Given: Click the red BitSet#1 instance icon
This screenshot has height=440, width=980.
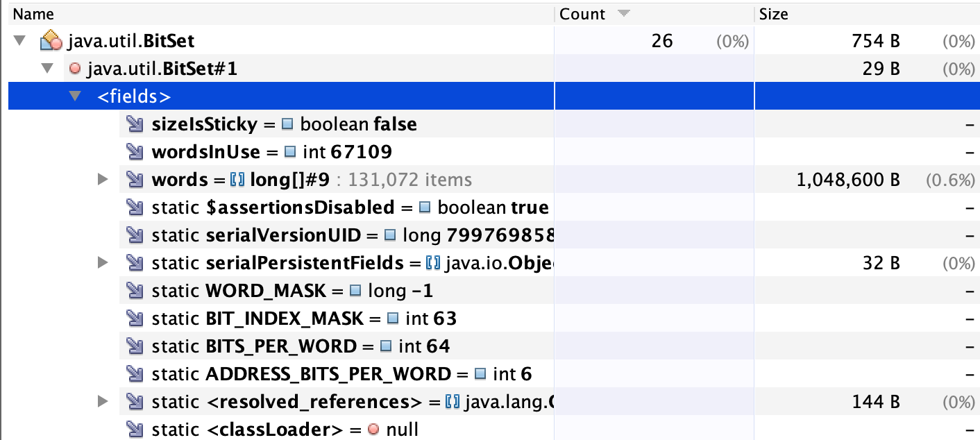Looking at the screenshot, I should point(75,69).
